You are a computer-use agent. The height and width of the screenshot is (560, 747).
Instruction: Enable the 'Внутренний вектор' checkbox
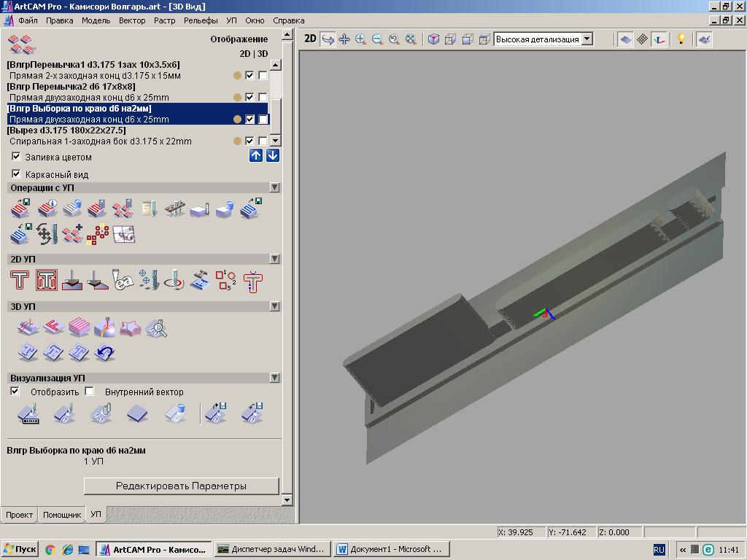[89, 392]
